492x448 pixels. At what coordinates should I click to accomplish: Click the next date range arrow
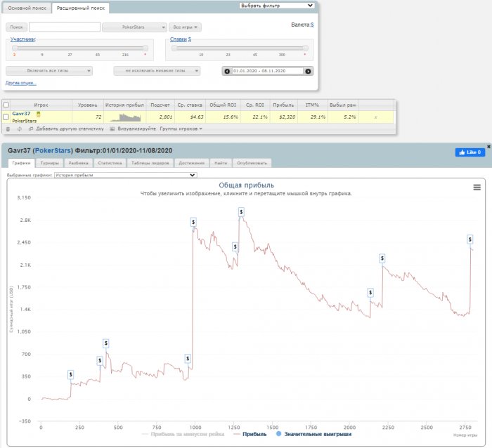309,71
